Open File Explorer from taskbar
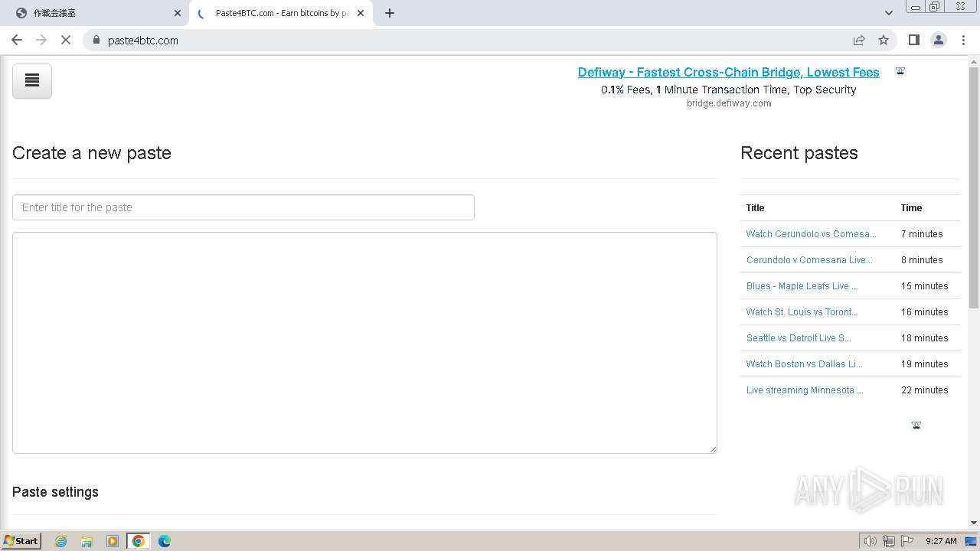The width and height of the screenshot is (980, 551). (87, 541)
